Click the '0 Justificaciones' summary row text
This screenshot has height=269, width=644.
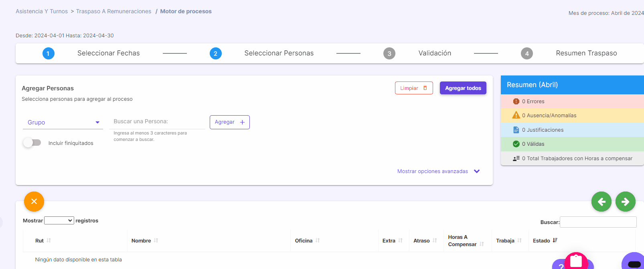543,130
